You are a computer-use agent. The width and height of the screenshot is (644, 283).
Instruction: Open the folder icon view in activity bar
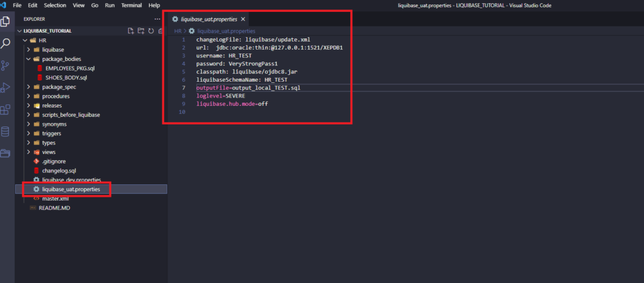5,153
